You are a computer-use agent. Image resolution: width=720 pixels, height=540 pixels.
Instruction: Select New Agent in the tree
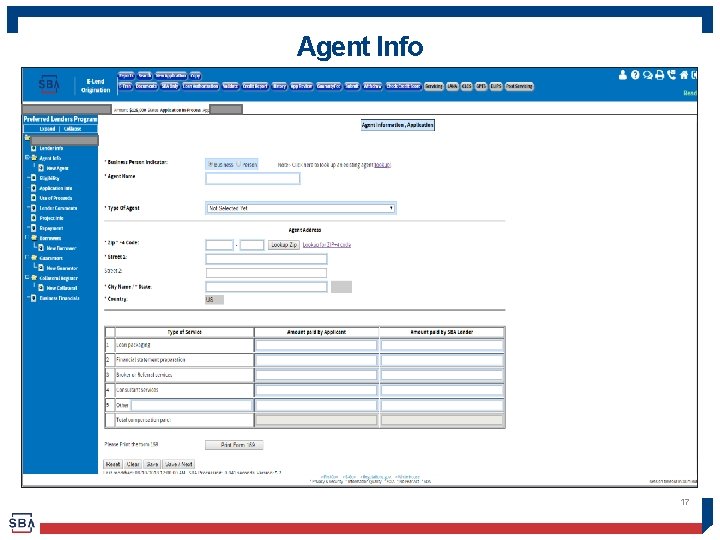57,169
